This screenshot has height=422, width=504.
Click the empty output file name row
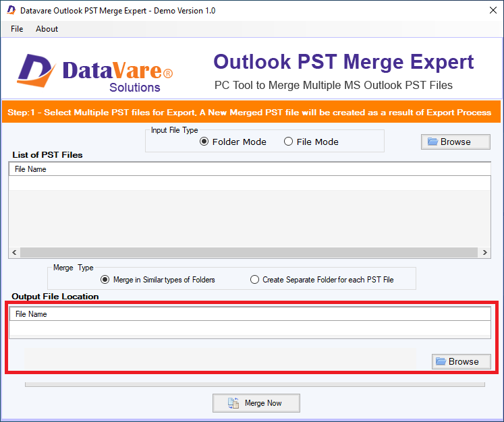coord(250,328)
